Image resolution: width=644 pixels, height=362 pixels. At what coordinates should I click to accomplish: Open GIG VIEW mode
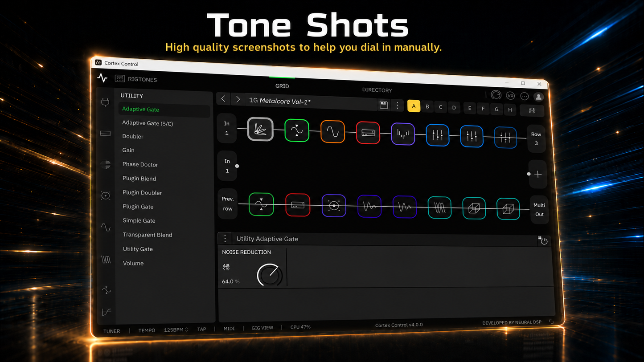[263, 328]
